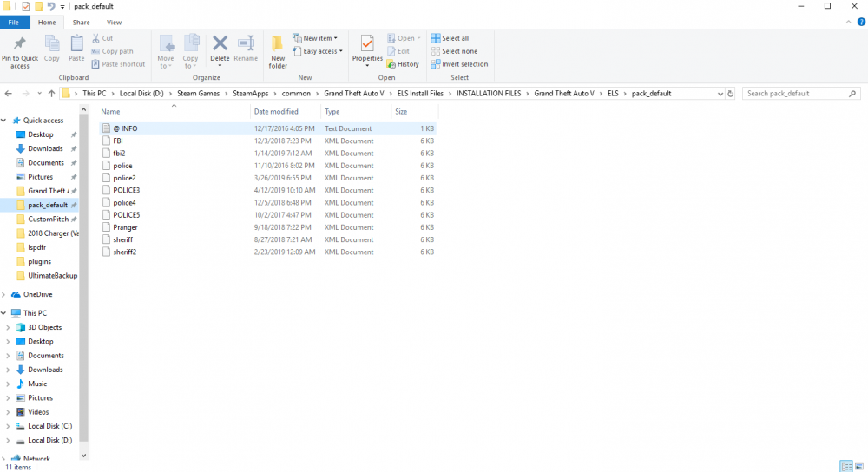Open Downloads under Quick access
This screenshot has width=868, height=472.
[x=45, y=148]
